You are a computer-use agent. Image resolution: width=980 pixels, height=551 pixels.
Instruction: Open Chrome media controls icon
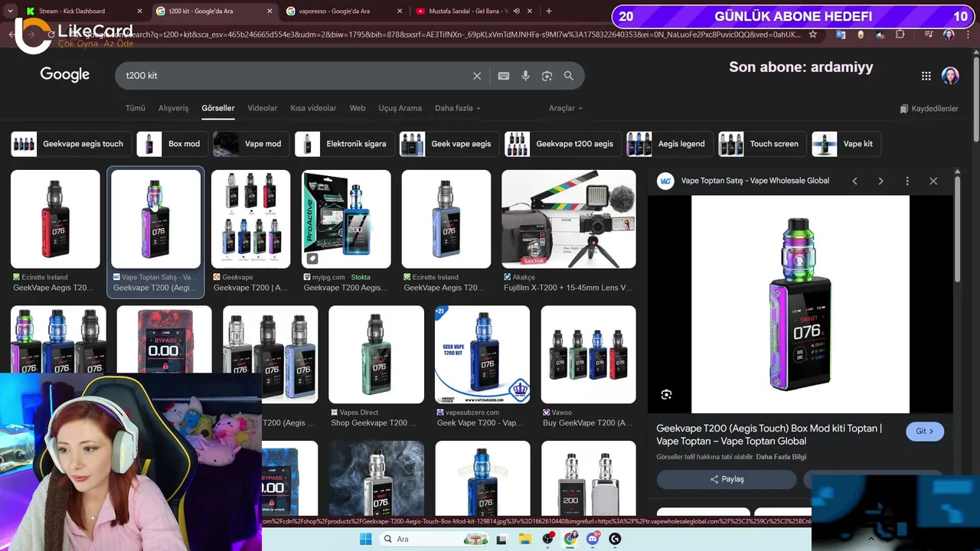(929, 34)
